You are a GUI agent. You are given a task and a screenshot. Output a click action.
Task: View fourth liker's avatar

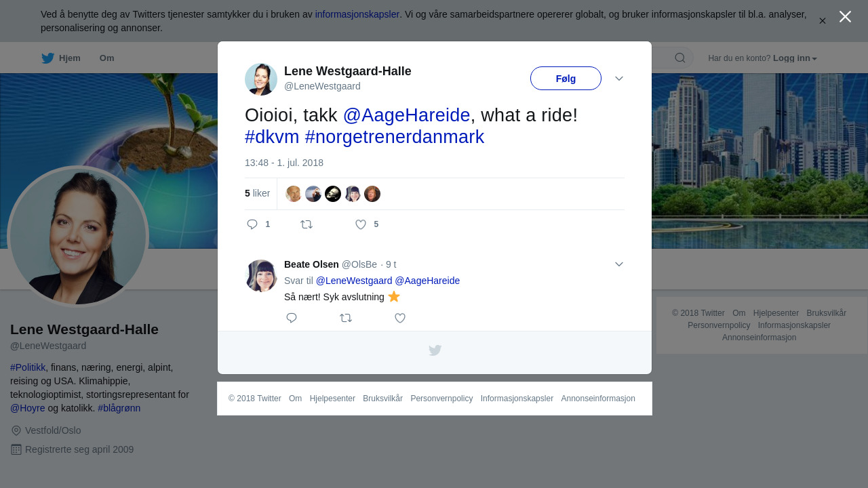tap(353, 194)
